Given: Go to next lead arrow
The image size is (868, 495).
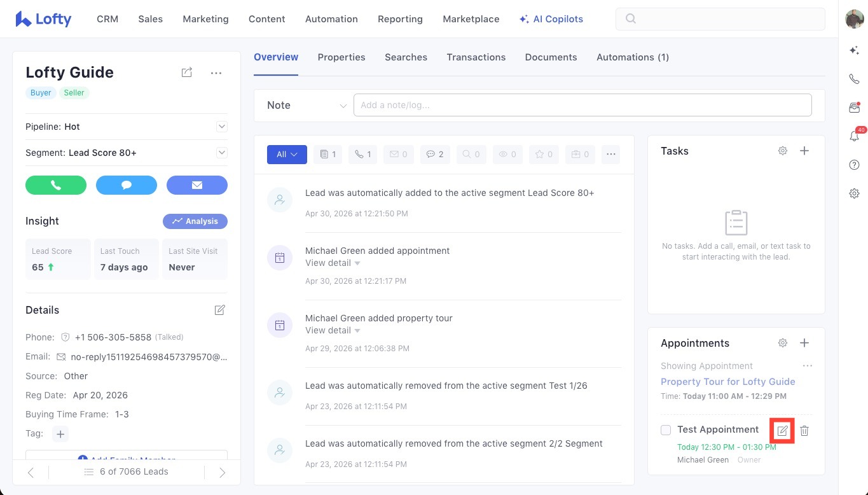Looking at the screenshot, I should pos(222,472).
